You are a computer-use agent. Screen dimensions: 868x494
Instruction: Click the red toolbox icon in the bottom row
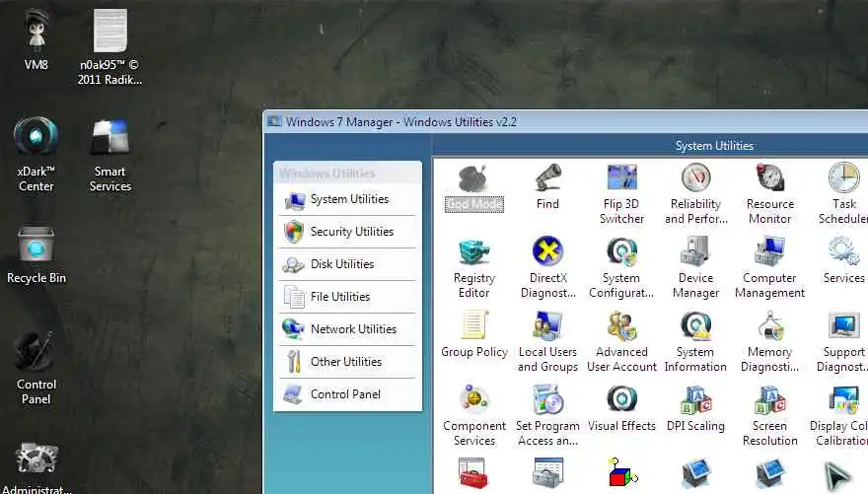(x=473, y=474)
